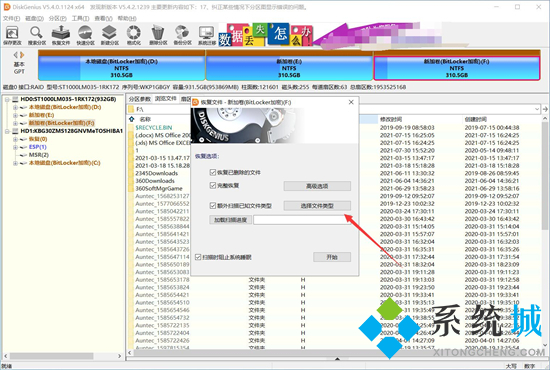Uncheck the Extra Scan Known File Types checkbox
The width and height of the screenshot is (550, 370).
(x=213, y=206)
